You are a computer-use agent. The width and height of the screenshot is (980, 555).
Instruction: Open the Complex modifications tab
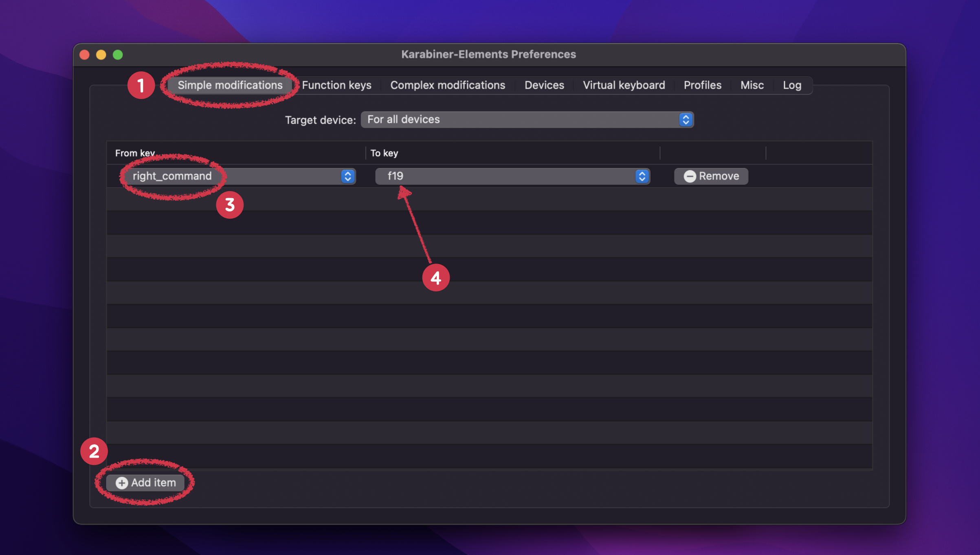[448, 85]
